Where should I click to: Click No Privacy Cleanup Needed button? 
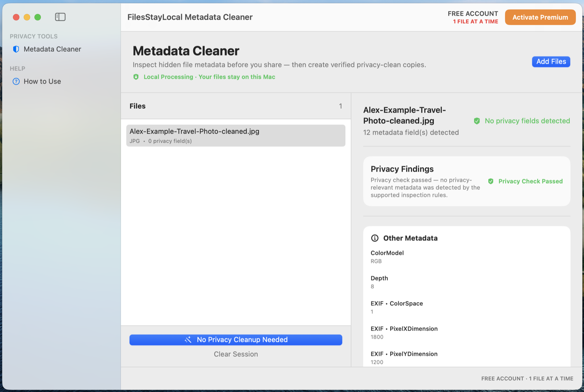click(x=236, y=340)
